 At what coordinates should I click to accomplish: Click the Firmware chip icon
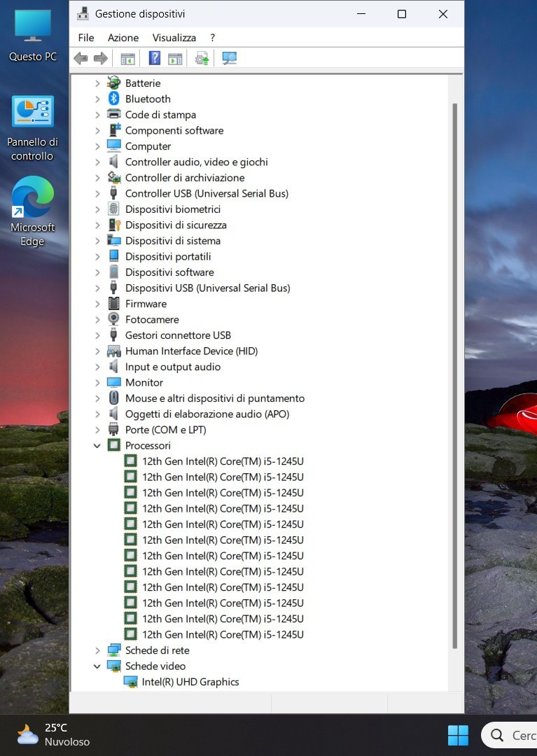pyautogui.click(x=113, y=303)
